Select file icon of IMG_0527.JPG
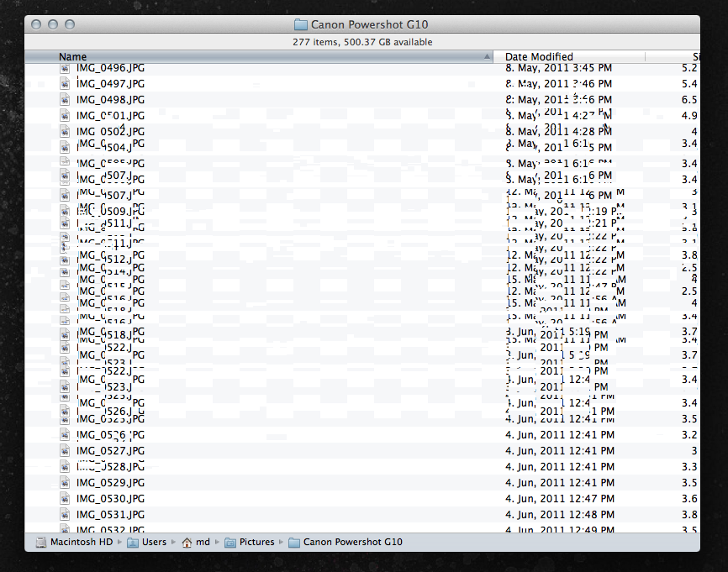 click(x=65, y=450)
